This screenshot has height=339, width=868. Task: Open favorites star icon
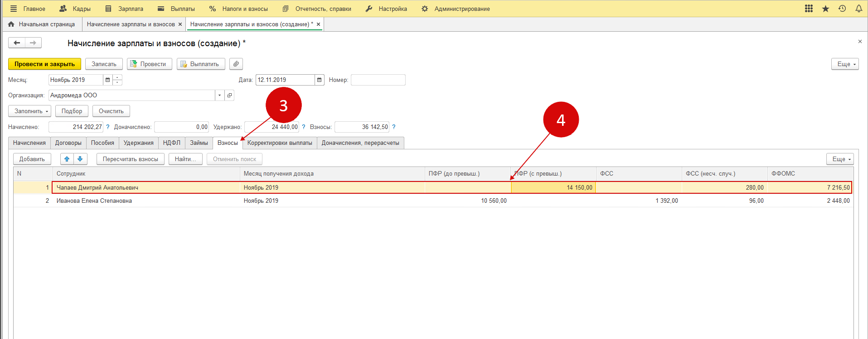click(825, 9)
